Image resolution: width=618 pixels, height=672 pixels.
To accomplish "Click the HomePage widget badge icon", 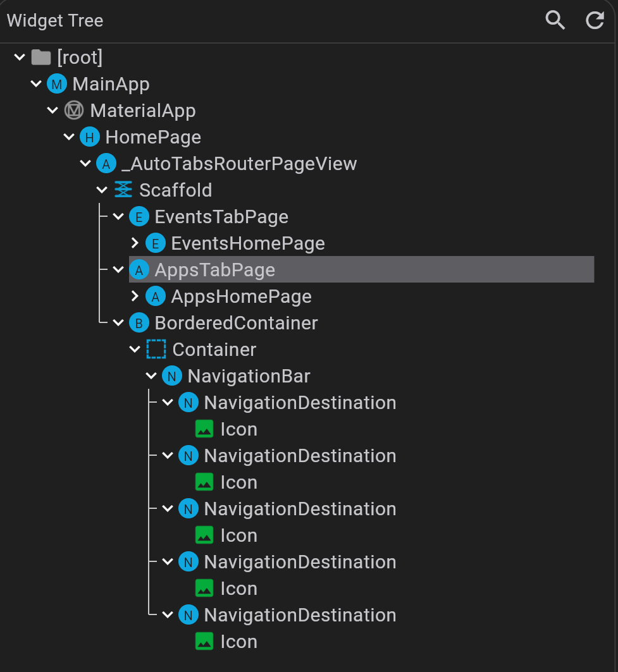I will pos(90,137).
